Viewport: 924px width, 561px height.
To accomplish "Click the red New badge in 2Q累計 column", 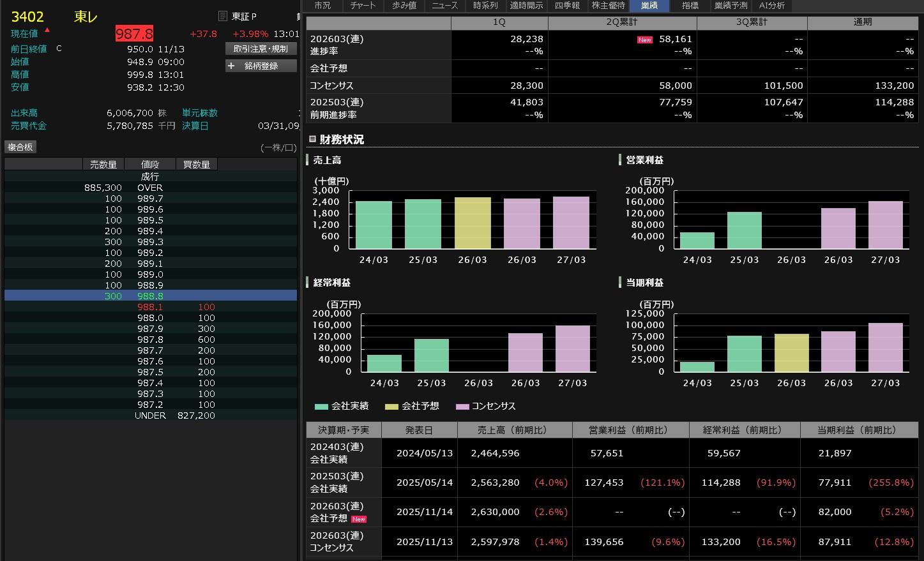I will pyautogui.click(x=644, y=40).
